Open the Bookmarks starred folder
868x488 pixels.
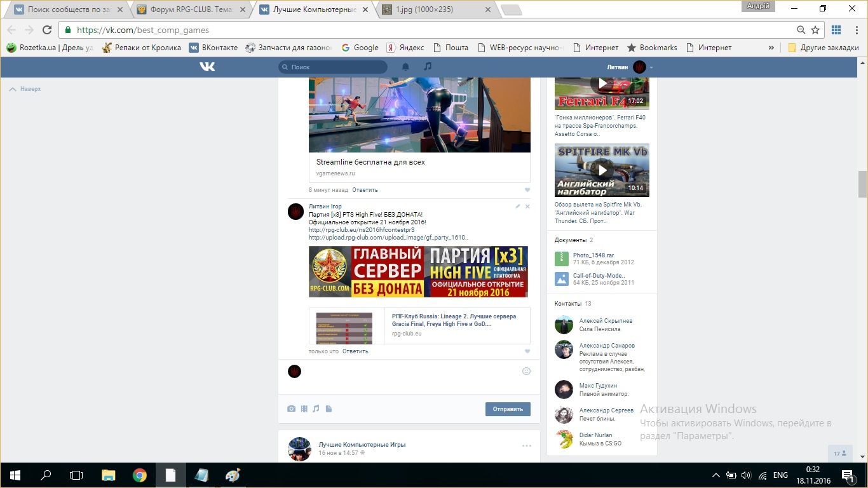[x=652, y=48]
